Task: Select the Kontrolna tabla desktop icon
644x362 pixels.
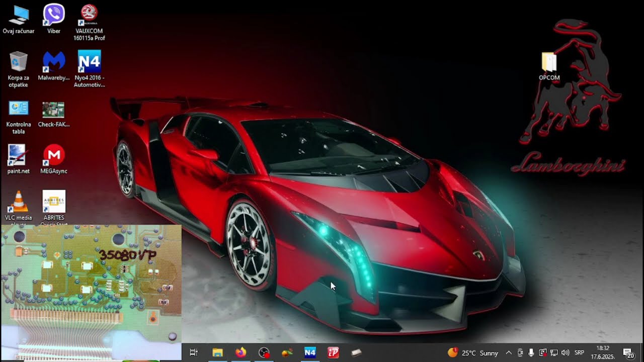Action: 19,117
